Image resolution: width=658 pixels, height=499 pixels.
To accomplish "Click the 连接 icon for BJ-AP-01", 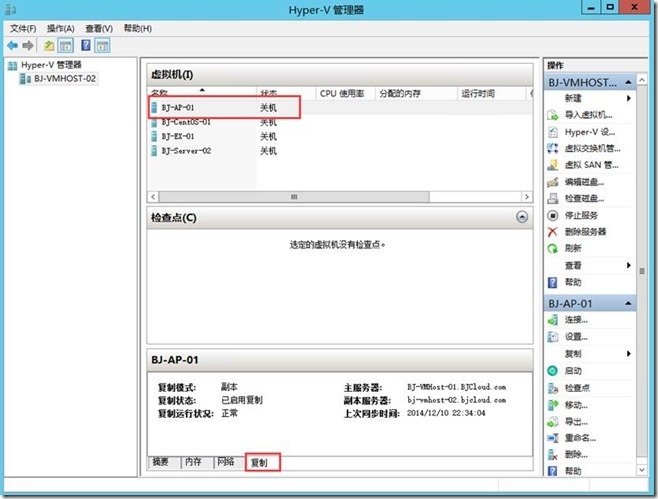I will point(553,320).
